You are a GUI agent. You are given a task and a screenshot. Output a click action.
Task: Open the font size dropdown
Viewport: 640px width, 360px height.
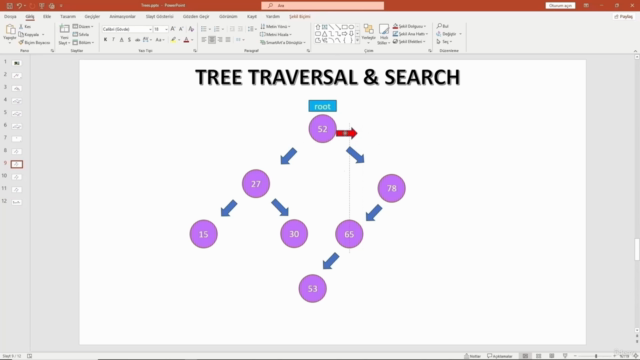pos(166,29)
